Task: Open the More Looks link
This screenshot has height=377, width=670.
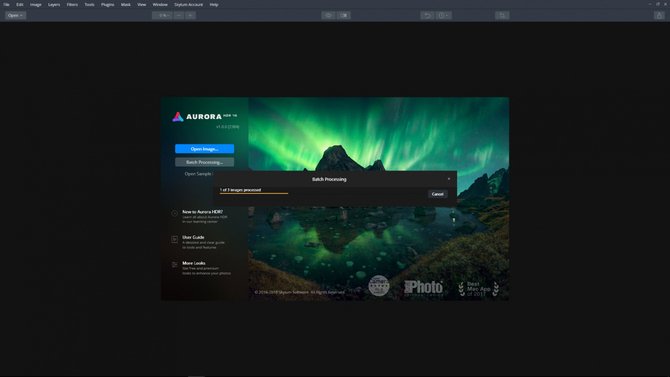Action: click(x=194, y=263)
